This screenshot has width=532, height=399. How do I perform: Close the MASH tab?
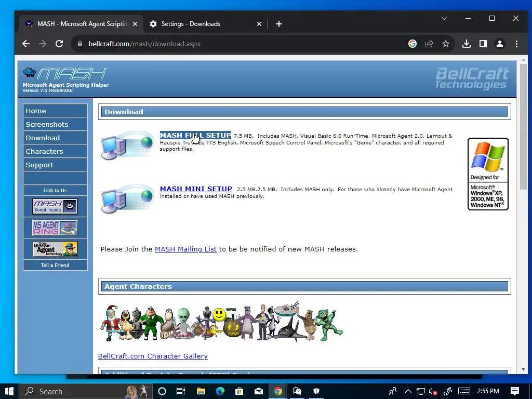[x=135, y=24]
